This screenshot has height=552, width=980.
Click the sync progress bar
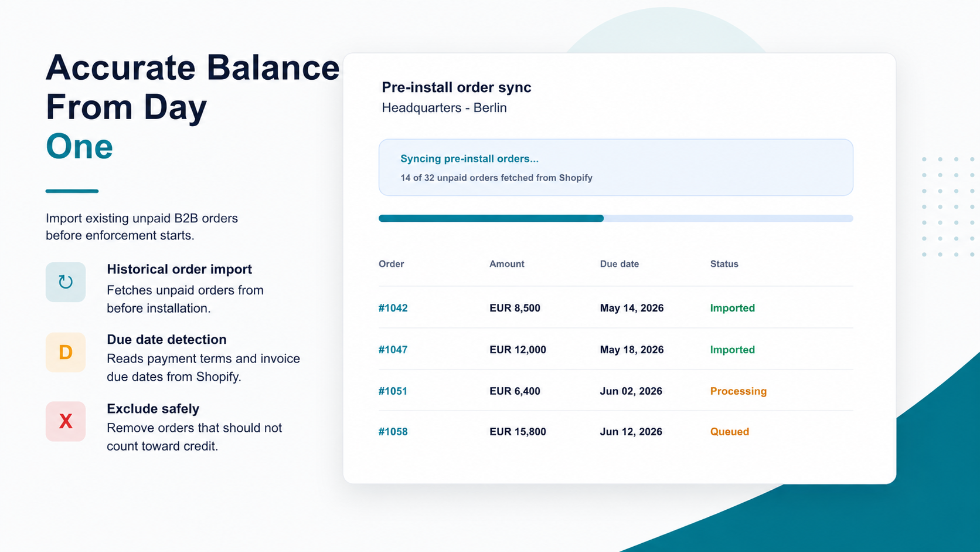click(616, 218)
